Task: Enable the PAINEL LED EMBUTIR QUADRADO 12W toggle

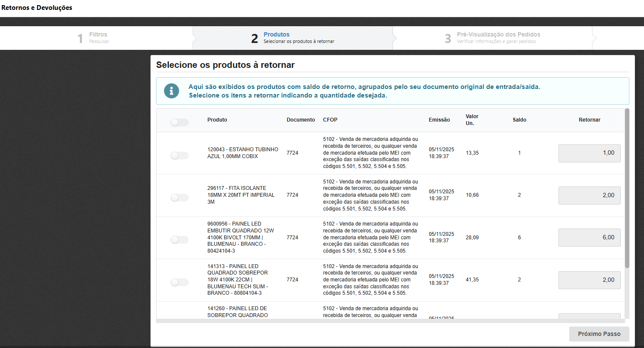Action: [179, 240]
